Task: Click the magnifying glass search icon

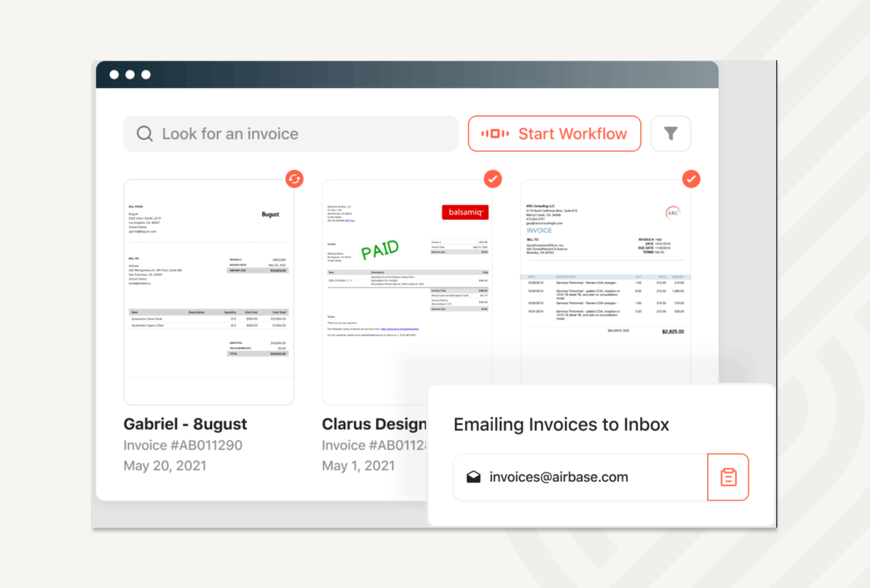Action: (145, 134)
